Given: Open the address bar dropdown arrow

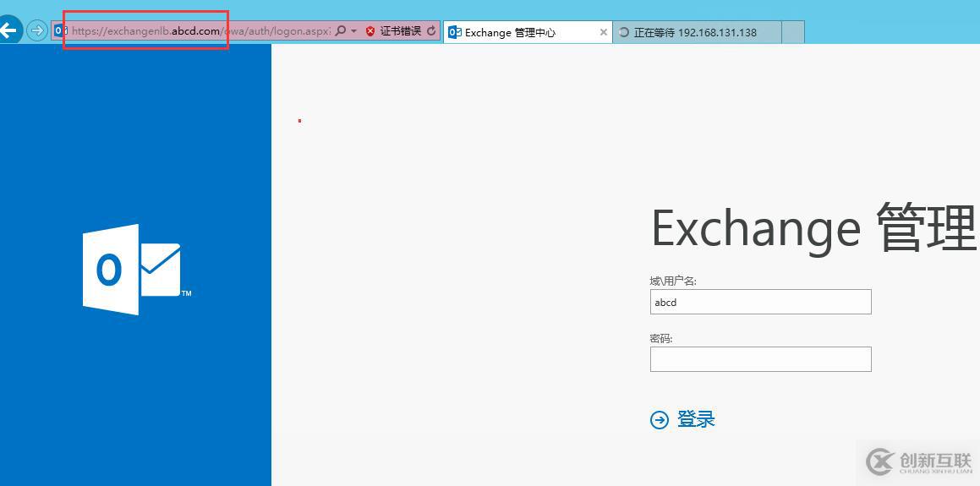Looking at the screenshot, I should [x=353, y=30].
